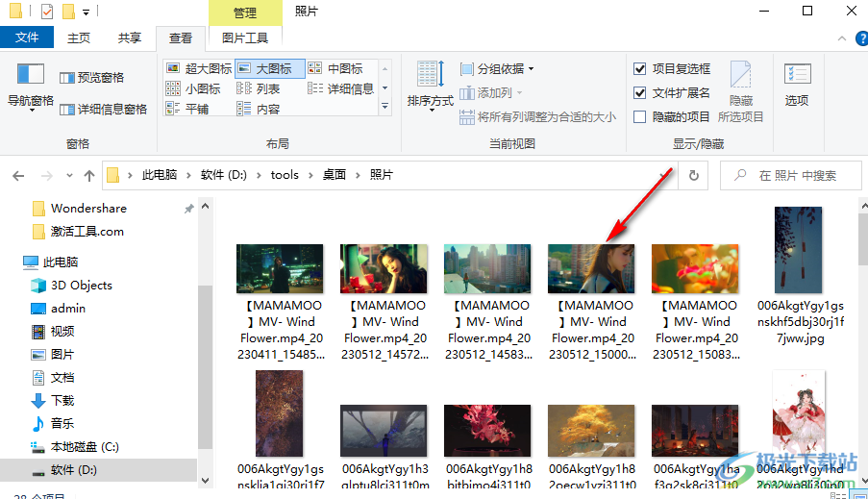Click Properties icon in quick access toolbar

[47, 12]
